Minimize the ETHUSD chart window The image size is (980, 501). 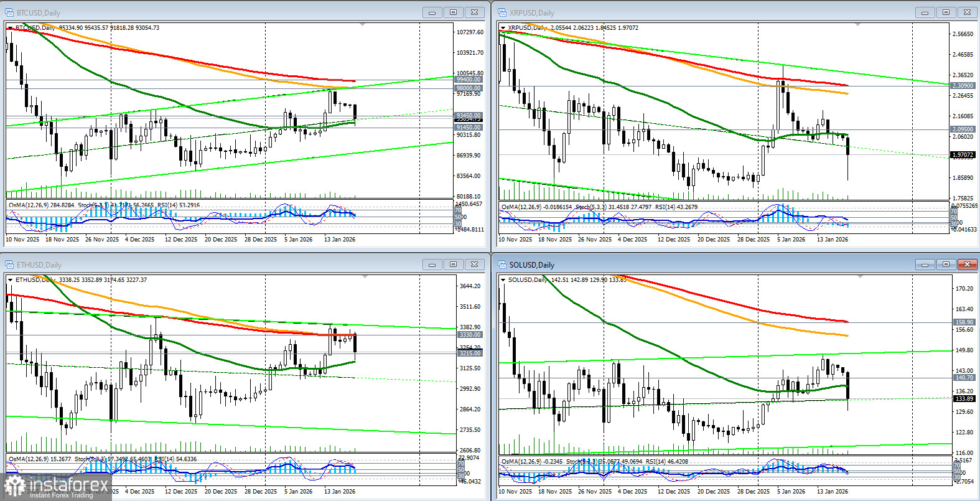(432, 265)
